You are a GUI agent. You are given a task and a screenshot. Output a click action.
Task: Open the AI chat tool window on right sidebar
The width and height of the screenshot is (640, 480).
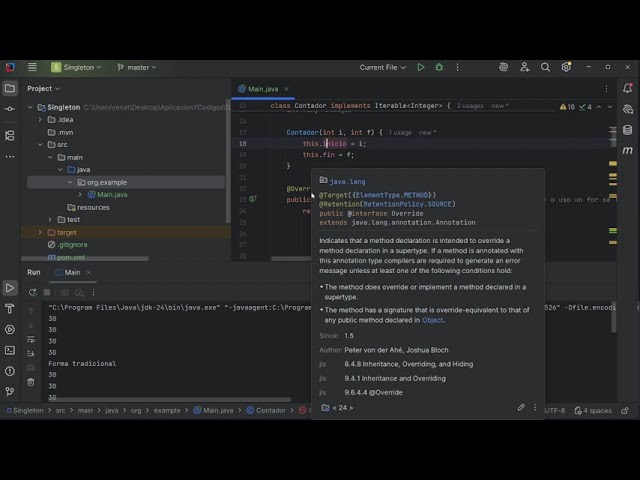click(x=627, y=109)
